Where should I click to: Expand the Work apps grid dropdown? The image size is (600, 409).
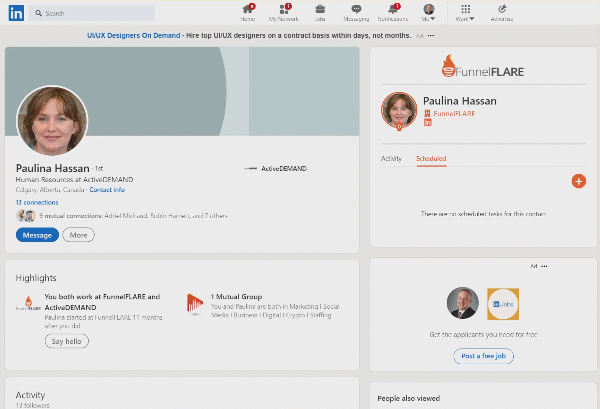(465, 13)
